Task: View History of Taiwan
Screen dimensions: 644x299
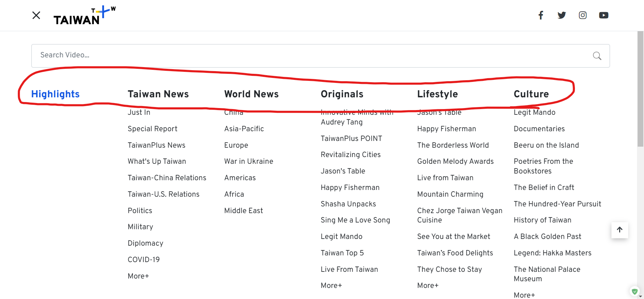Action: pyautogui.click(x=543, y=220)
